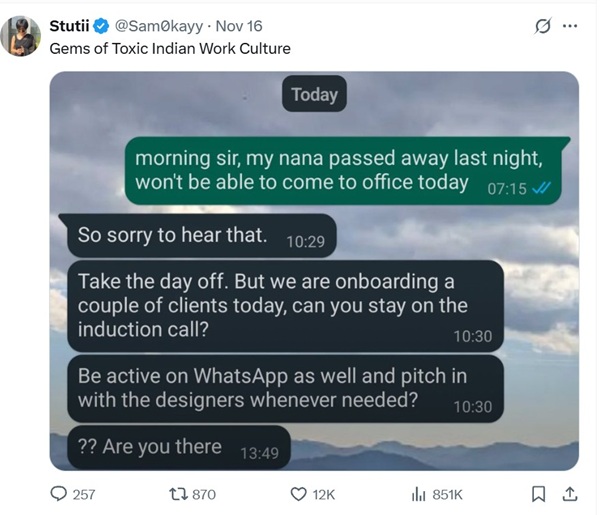Image resolution: width=600 pixels, height=515 pixels.
Task: Open the view analytics bar icon
Action: 419,493
